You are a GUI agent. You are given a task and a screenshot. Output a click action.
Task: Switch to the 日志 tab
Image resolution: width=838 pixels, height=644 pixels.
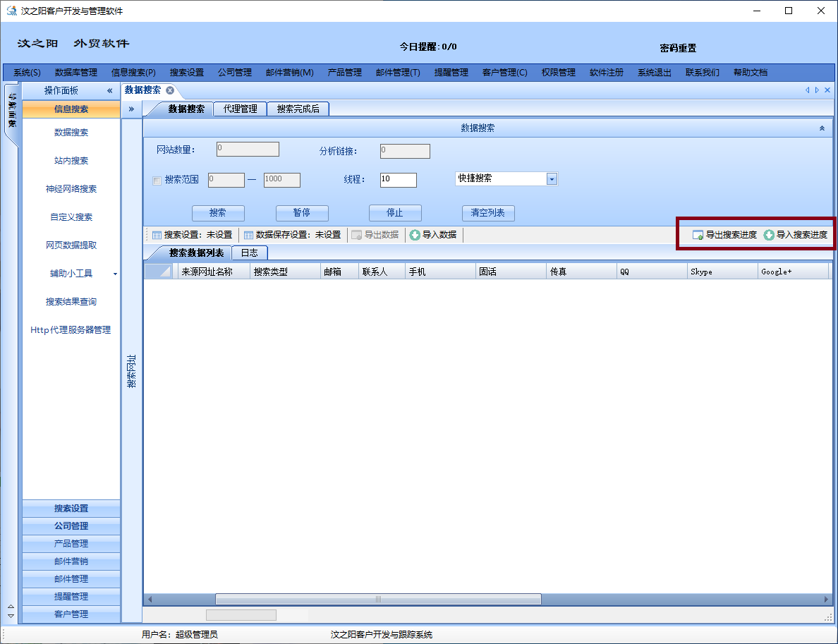pos(249,253)
